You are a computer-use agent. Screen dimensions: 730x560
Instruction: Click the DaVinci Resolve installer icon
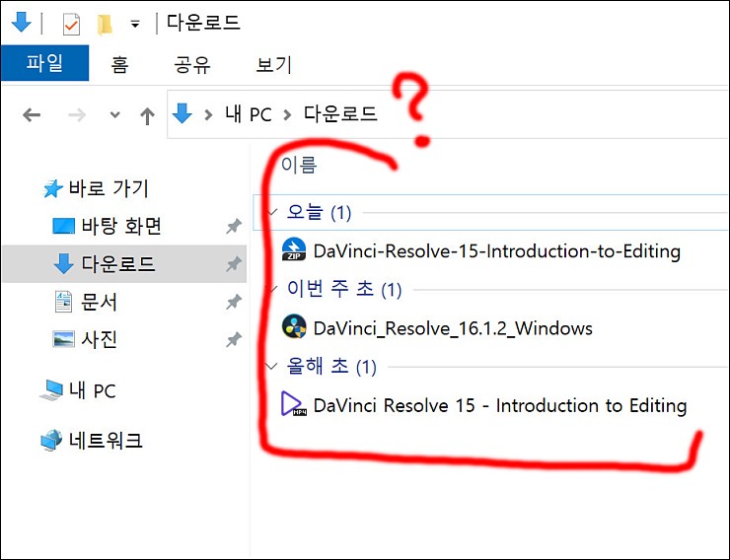[294, 326]
